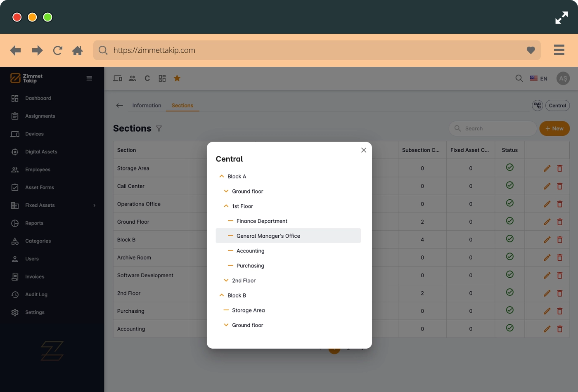
Task: Click the URL address field
Action: pyautogui.click(x=317, y=50)
